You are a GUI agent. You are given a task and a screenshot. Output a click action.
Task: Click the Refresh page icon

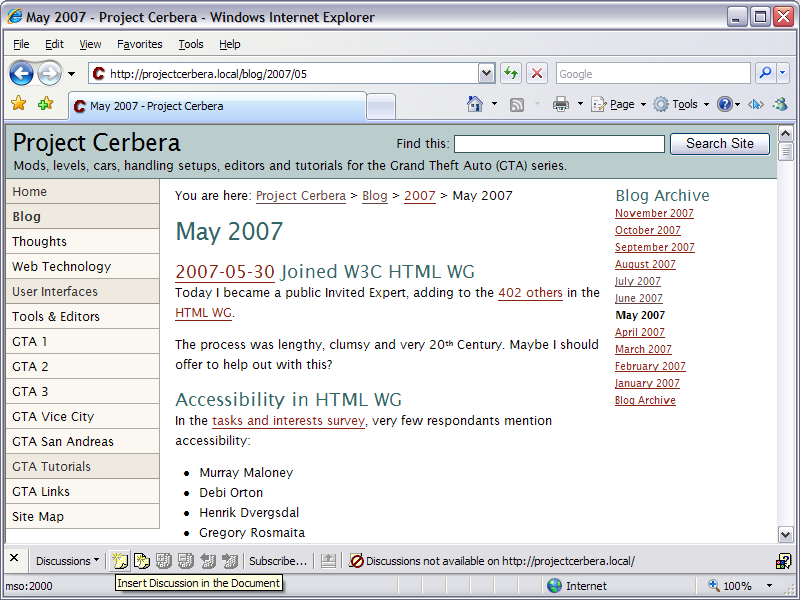point(511,73)
